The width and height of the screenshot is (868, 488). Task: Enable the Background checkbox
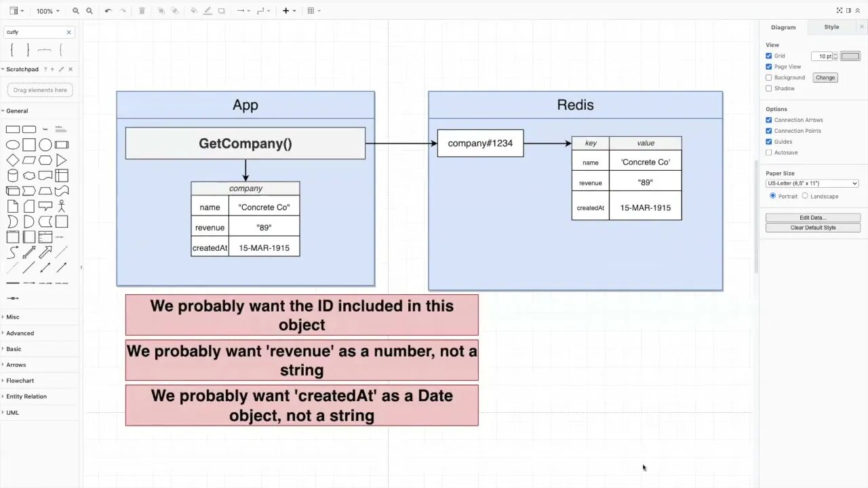[769, 78]
